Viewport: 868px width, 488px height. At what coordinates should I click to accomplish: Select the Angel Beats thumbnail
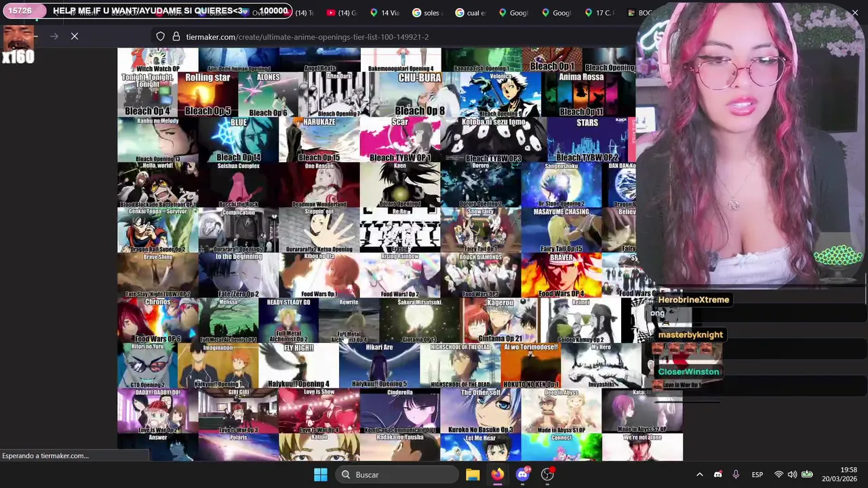tap(320, 60)
